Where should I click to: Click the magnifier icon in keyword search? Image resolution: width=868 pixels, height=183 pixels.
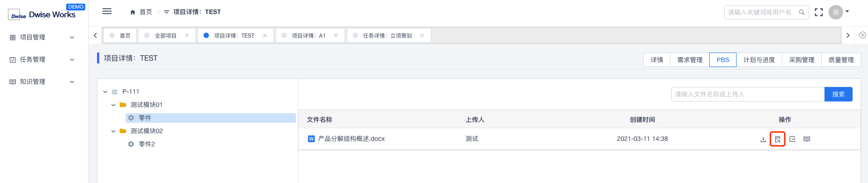[801, 12]
